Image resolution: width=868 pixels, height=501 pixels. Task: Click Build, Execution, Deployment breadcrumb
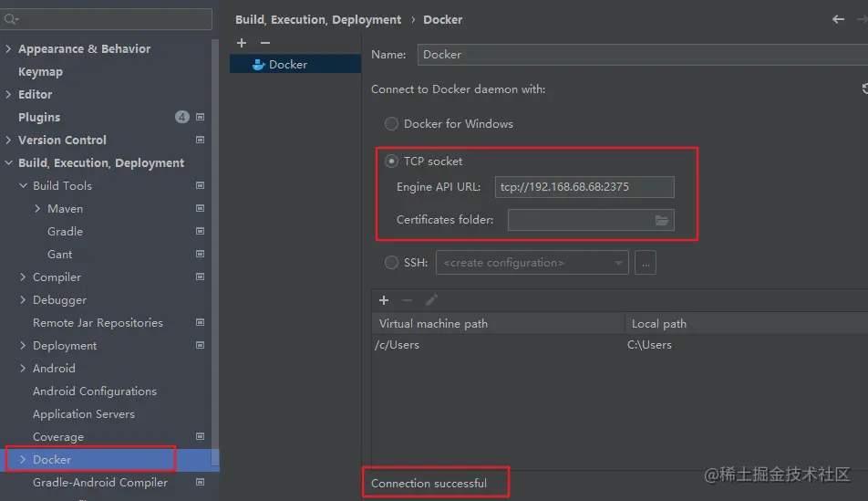[317, 19]
